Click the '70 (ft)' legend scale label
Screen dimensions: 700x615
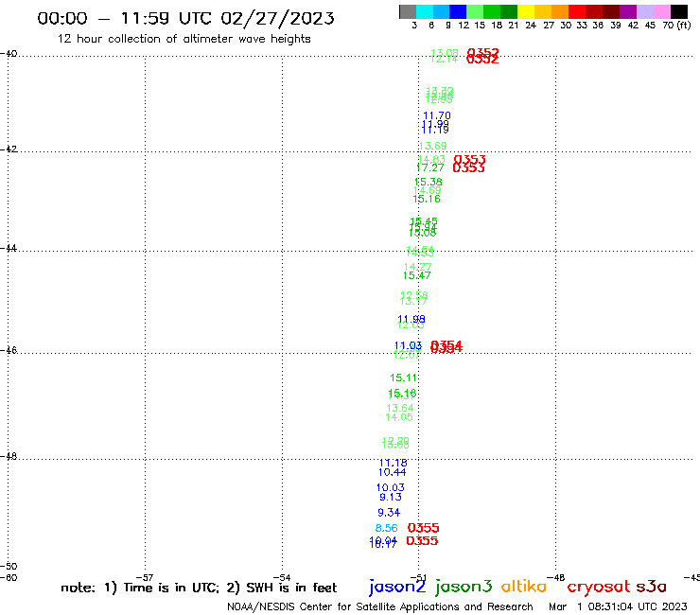pos(676,26)
